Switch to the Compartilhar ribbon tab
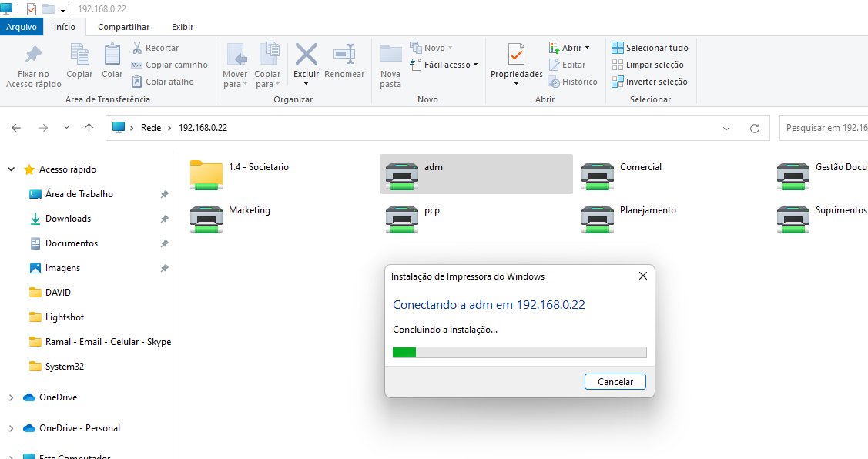 (123, 27)
